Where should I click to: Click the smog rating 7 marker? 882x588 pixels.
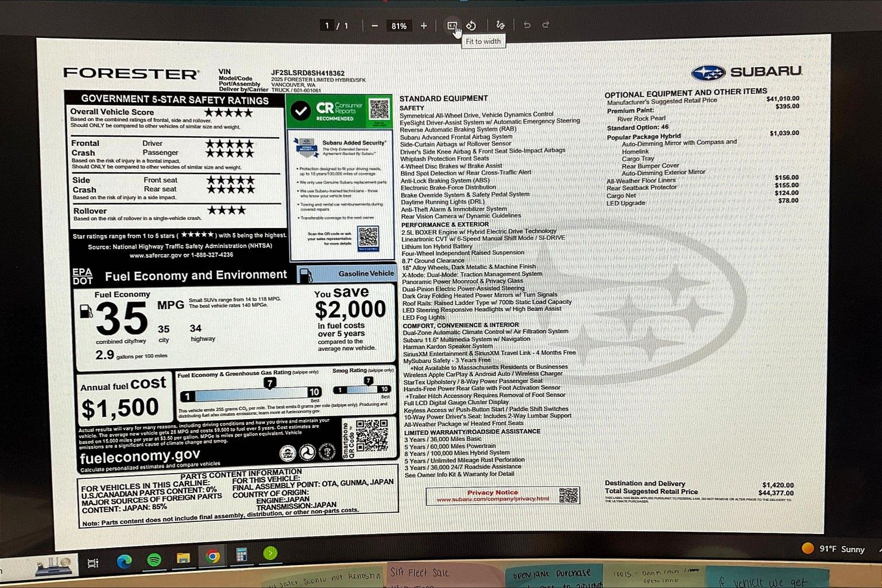pos(368,380)
